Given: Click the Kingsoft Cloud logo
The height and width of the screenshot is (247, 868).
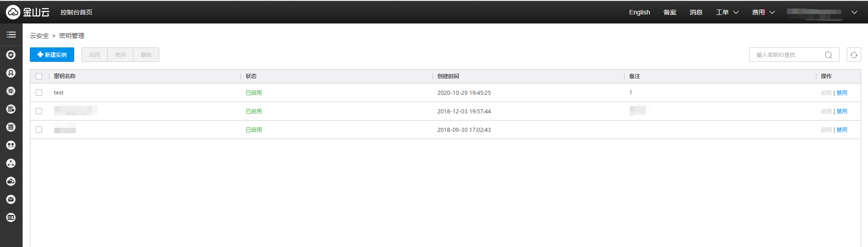Looking at the screenshot, I should [x=28, y=12].
